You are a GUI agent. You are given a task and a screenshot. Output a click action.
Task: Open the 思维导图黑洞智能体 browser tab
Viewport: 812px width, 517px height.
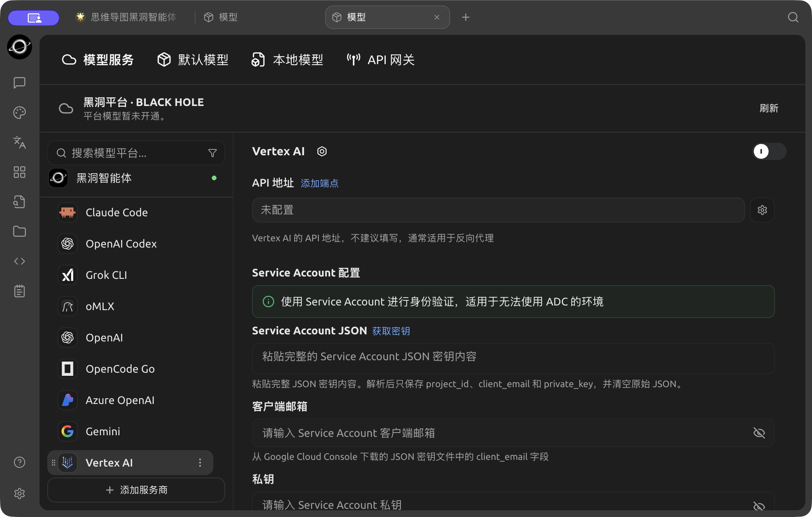click(126, 17)
